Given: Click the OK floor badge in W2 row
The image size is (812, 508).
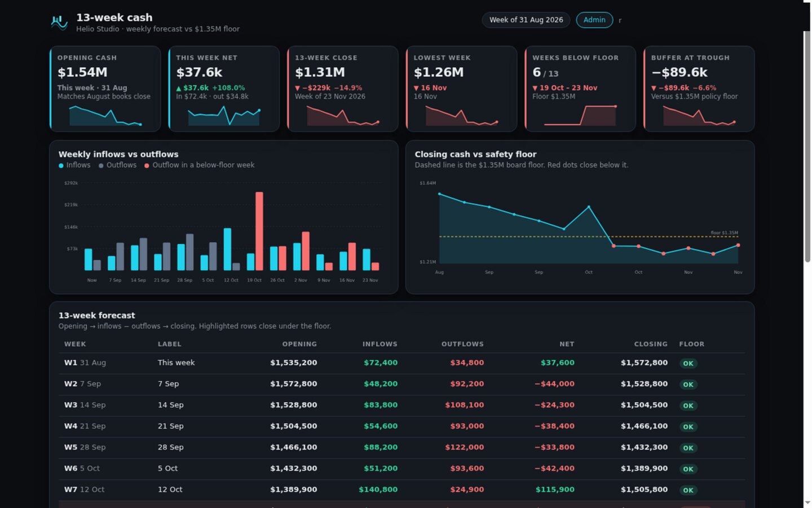Looking at the screenshot, I should click(x=689, y=384).
